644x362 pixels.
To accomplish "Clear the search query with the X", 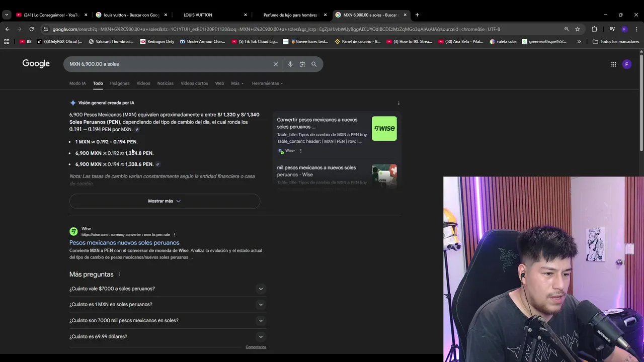I will pos(275,64).
